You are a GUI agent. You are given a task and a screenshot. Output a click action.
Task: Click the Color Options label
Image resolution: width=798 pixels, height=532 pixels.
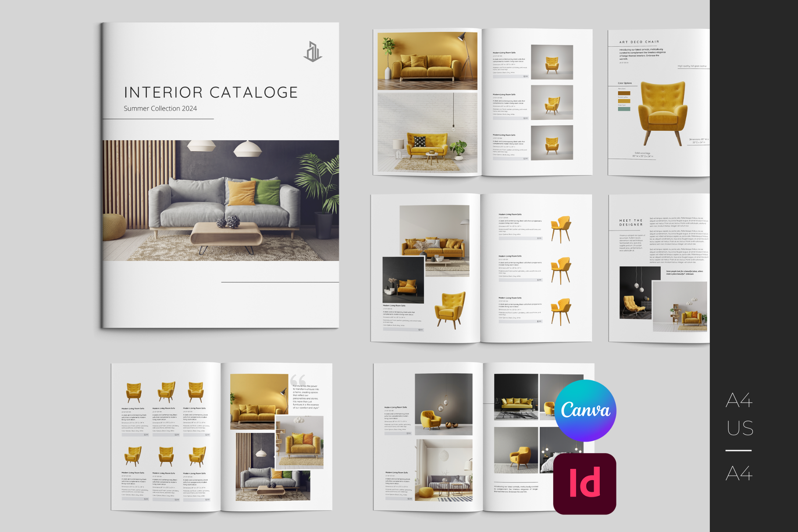[x=625, y=83]
